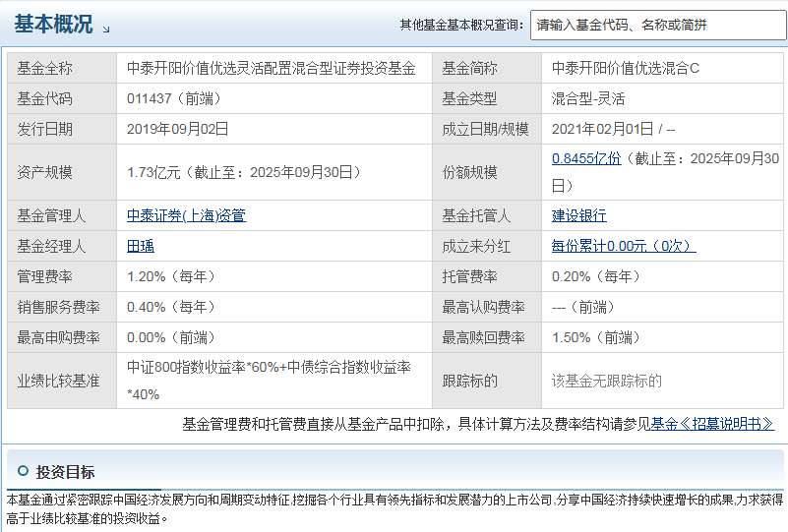The height and width of the screenshot is (532, 788).
Task: Click the 基金简称 column label
Action: (470, 68)
